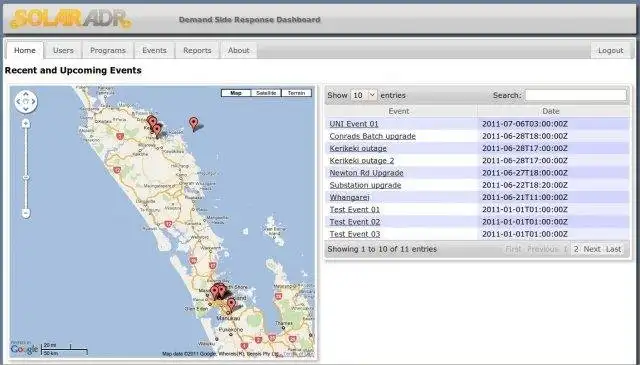640x365 pixels.
Task: Click the Google logo on map
Action: point(24,349)
